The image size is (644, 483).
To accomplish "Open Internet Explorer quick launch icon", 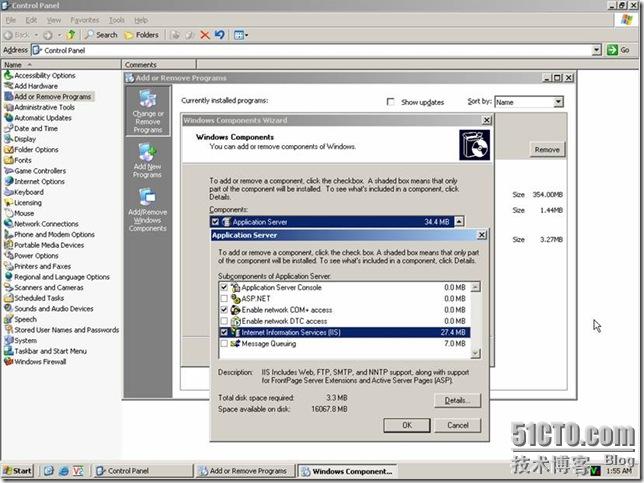I will [x=63, y=471].
